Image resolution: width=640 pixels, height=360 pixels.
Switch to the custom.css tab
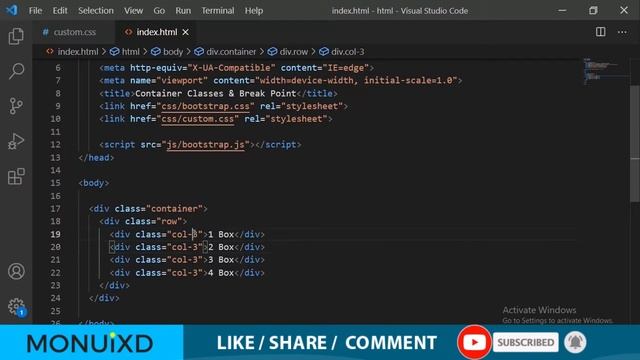coord(74,32)
